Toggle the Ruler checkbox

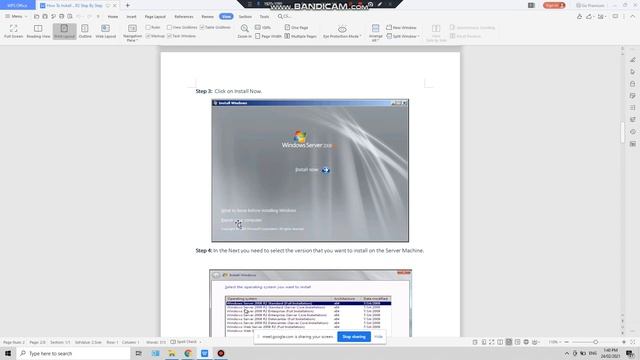(153, 27)
